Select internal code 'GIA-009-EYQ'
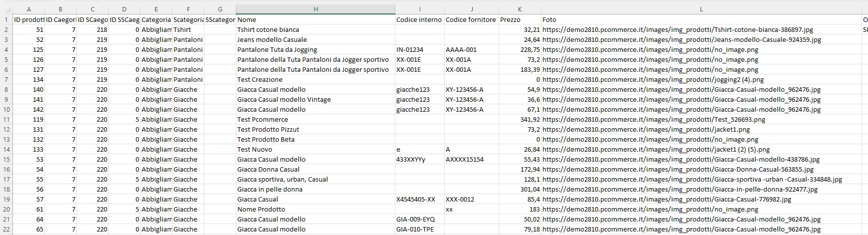 [420, 219]
